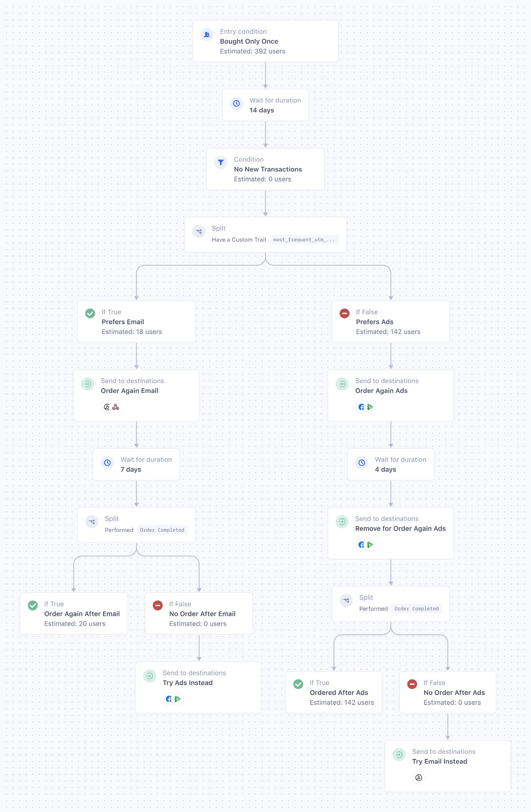The image size is (531, 812).
Task: Select Order Completed tag in right split
Action: pyautogui.click(x=416, y=609)
